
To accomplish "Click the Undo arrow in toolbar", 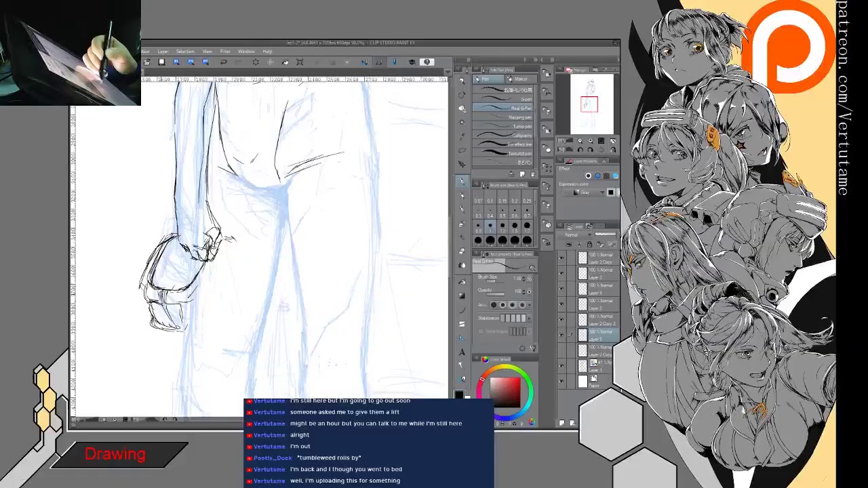I will [223, 62].
